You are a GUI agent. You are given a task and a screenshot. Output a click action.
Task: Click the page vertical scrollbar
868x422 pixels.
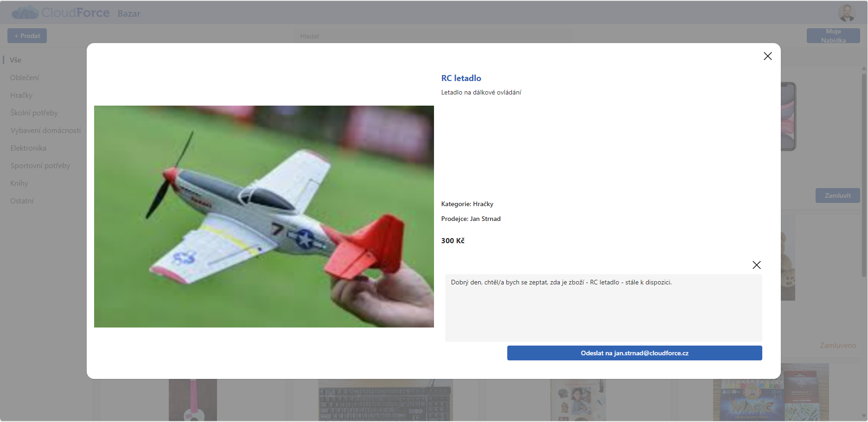(864, 176)
